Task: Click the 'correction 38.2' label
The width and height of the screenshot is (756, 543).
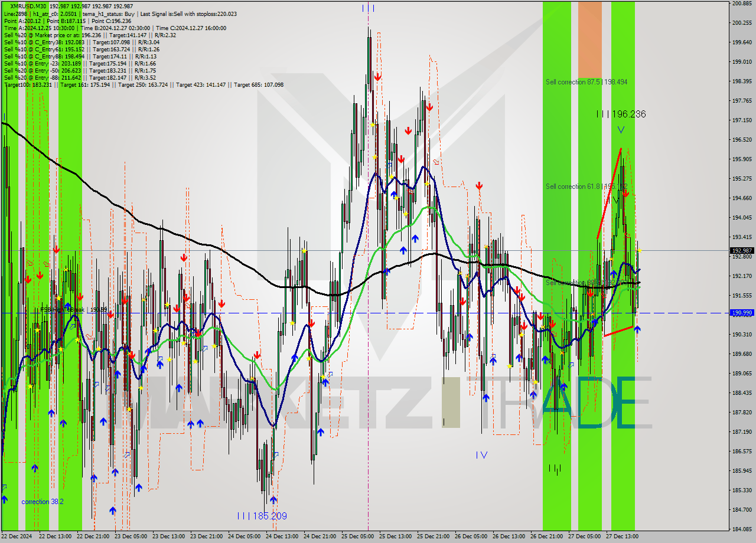Action: [43, 502]
